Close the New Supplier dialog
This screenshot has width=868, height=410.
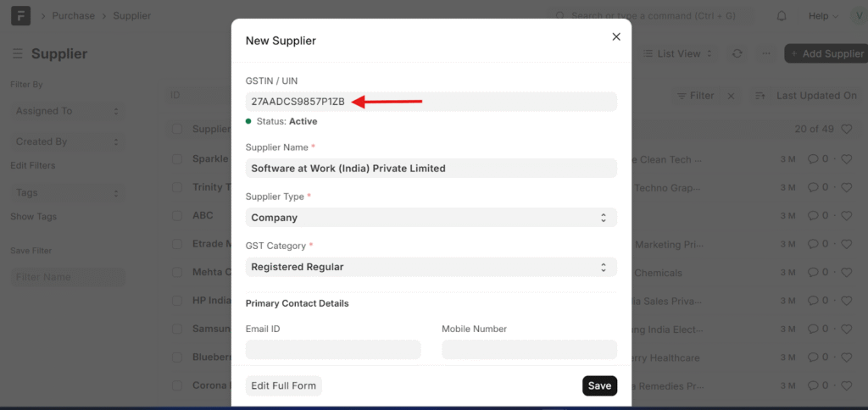[616, 36]
